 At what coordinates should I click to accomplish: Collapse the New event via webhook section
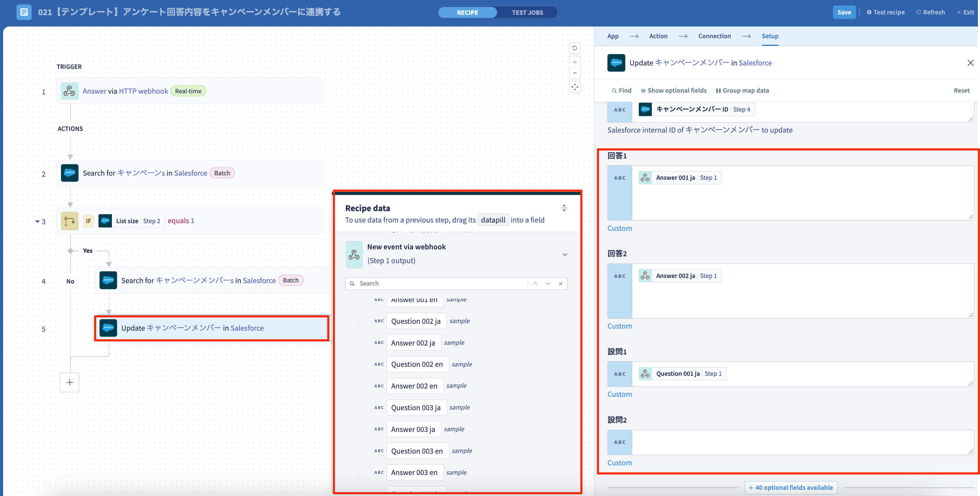pyautogui.click(x=565, y=254)
